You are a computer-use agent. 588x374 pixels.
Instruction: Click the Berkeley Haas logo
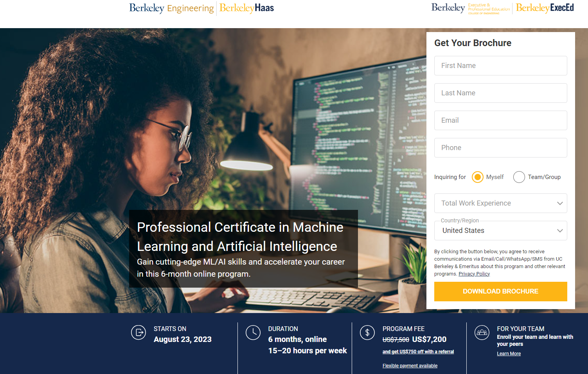(246, 8)
